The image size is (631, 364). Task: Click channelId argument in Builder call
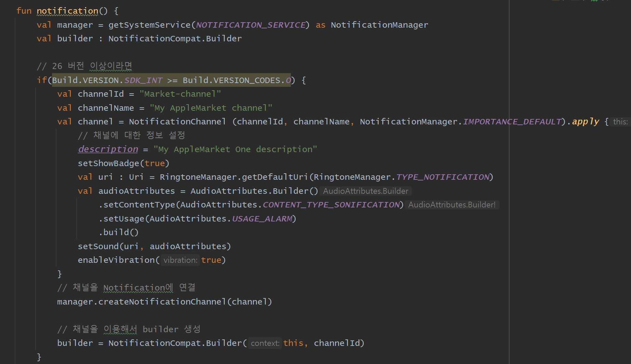pos(337,343)
